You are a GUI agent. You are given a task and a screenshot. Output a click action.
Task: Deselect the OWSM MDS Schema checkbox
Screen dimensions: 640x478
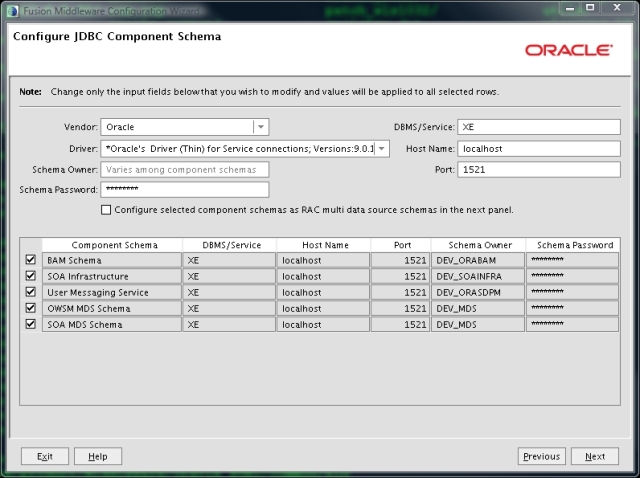tap(31, 308)
